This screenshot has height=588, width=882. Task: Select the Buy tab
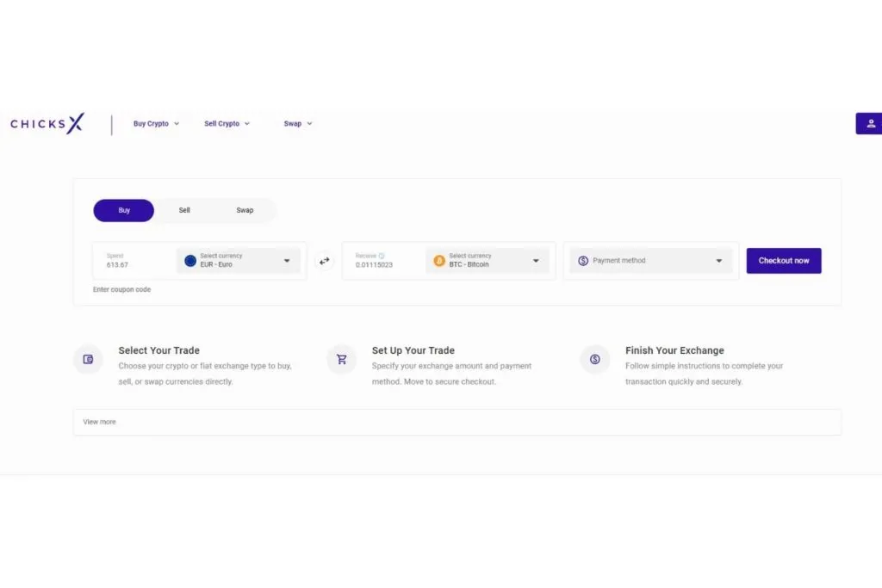point(124,210)
